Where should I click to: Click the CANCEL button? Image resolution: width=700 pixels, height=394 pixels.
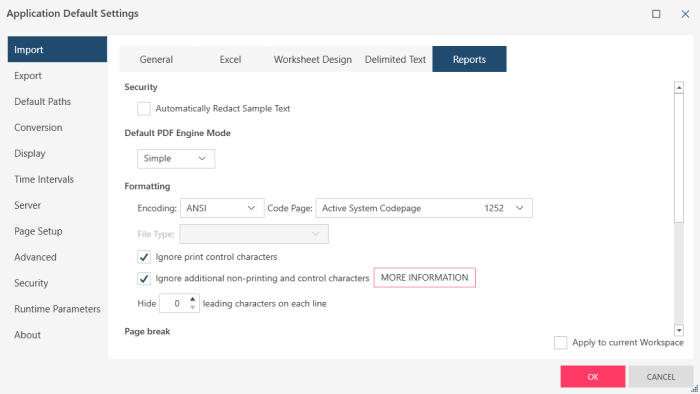click(x=661, y=377)
